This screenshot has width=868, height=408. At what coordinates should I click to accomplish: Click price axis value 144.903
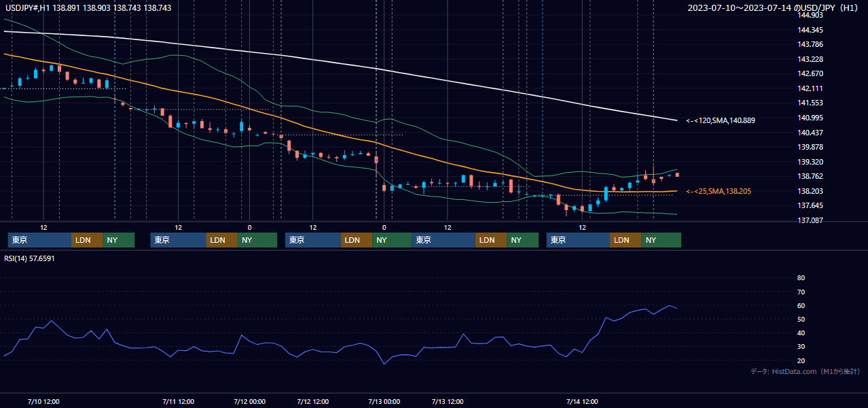pos(810,15)
